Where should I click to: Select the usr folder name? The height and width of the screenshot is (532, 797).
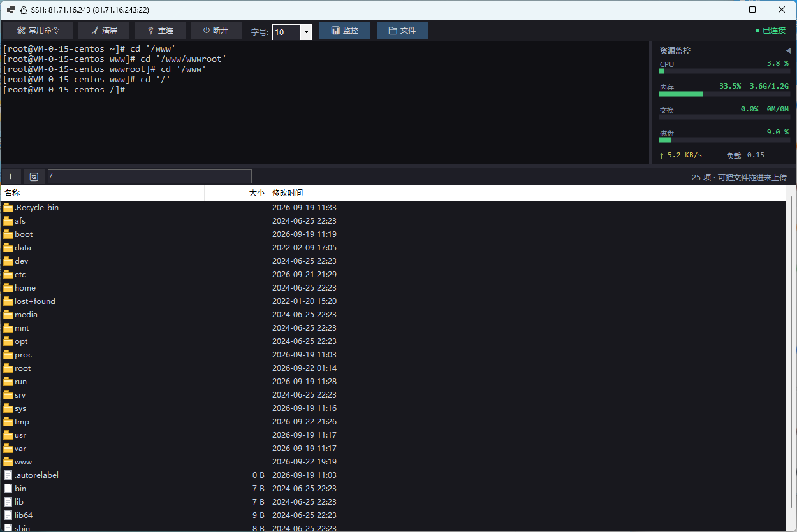(x=20, y=435)
